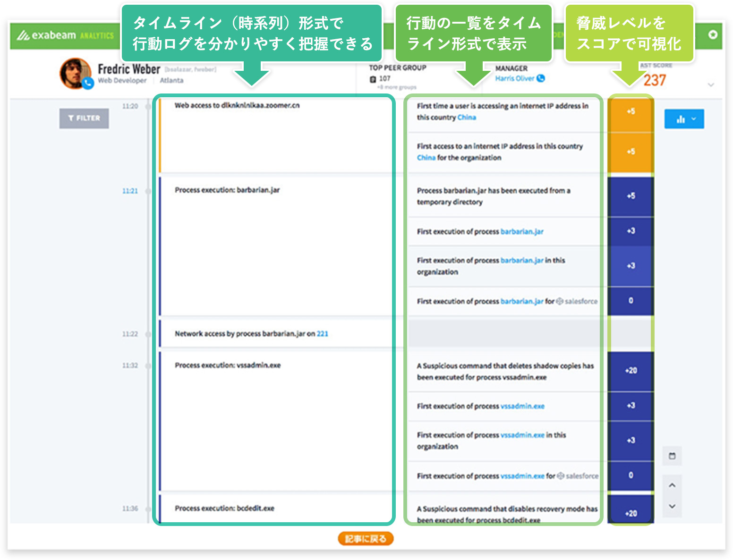Click the down arrow to jump to next event
733x560 pixels.
pyautogui.click(x=672, y=506)
